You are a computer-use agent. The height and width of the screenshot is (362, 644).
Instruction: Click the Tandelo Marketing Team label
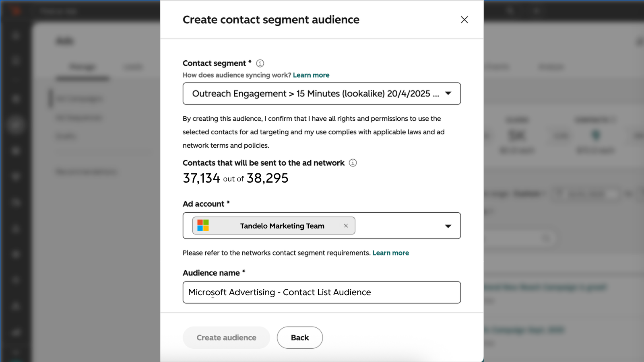click(282, 226)
